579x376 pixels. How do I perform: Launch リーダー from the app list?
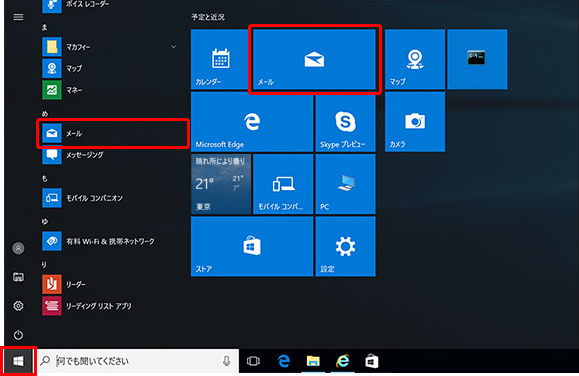tap(111, 284)
